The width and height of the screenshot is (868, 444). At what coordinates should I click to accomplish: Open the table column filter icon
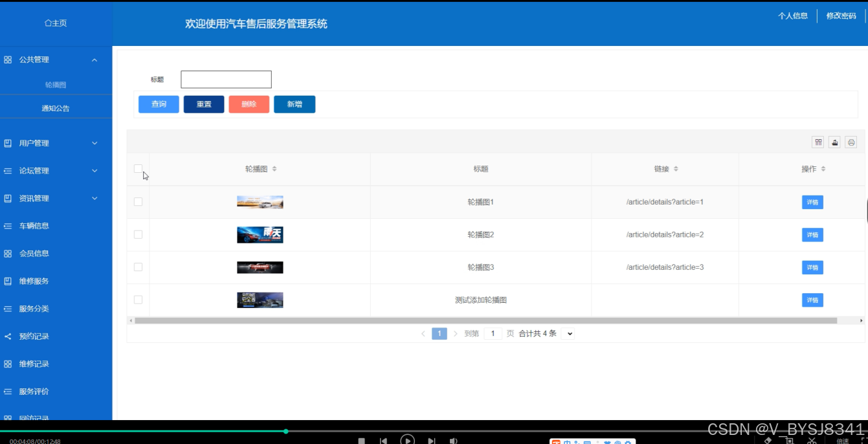(818, 142)
